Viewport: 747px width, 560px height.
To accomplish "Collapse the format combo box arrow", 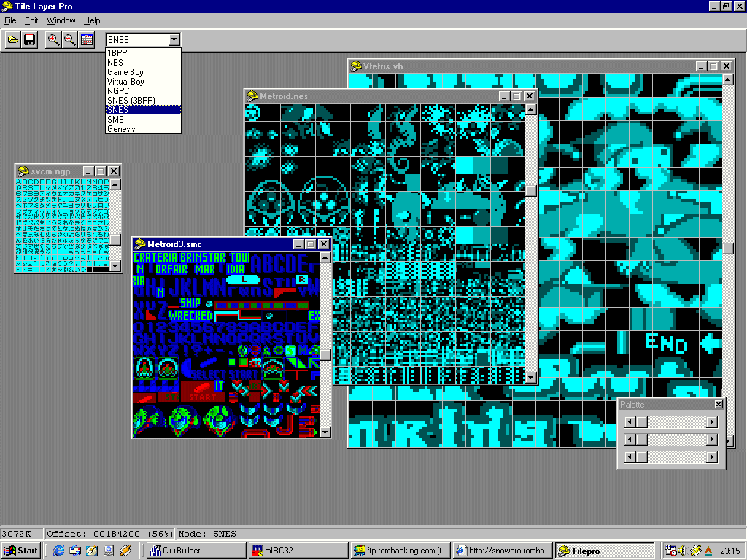I will pyautogui.click(x=174, y=40).
